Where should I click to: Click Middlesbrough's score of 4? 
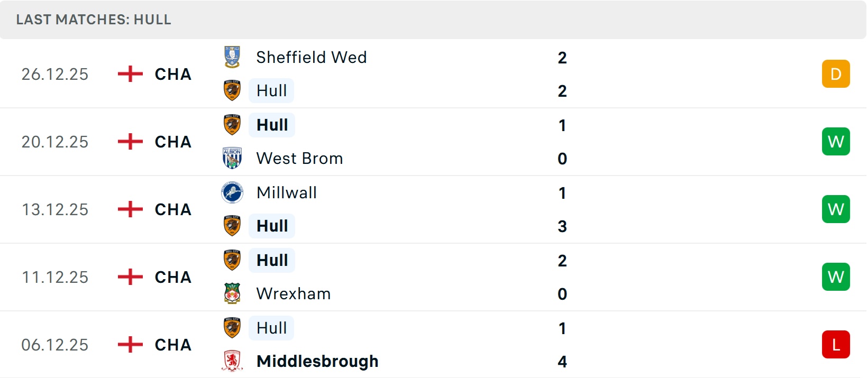click(x=562, y=362)
